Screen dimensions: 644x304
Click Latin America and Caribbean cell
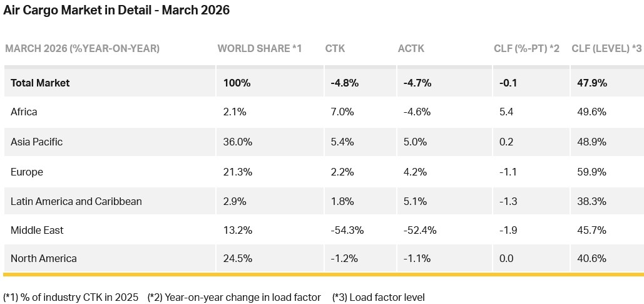click(76, 201)
